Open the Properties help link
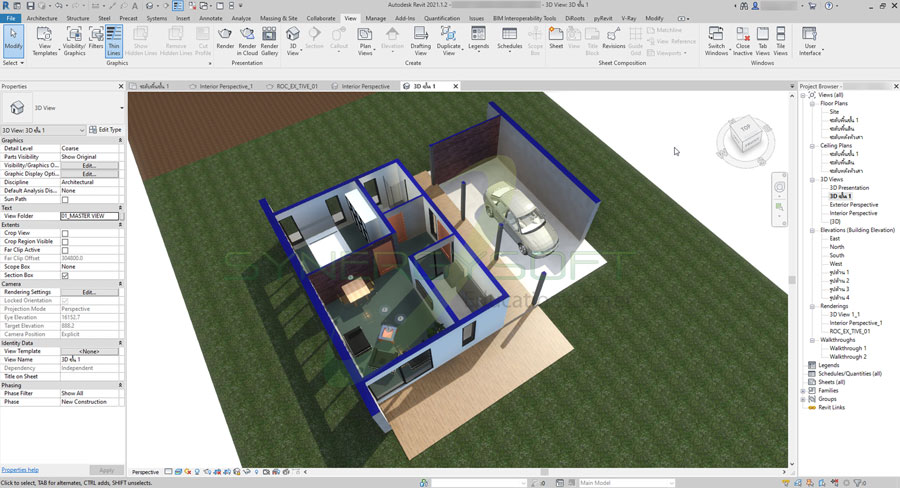Viewport: 900px width, 488px height. click(x=20, y=469)
